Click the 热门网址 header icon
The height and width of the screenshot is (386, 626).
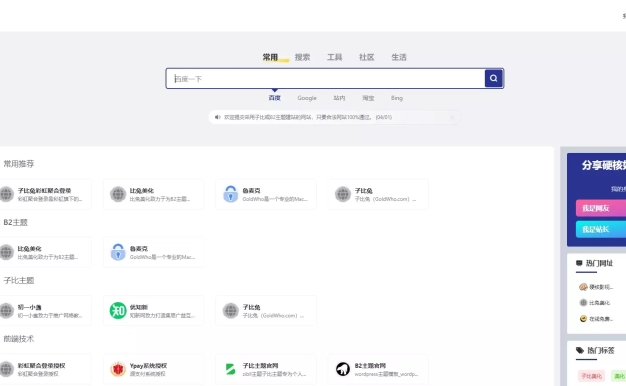click(x=579, y=263)
